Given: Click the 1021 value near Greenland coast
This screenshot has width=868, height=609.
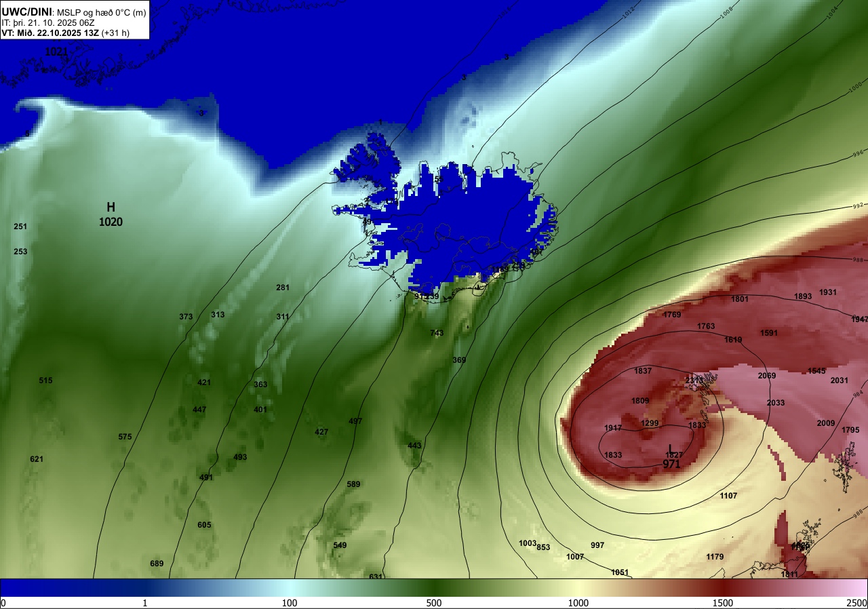Looking at the screenshot, I should (x=57, y=52).
